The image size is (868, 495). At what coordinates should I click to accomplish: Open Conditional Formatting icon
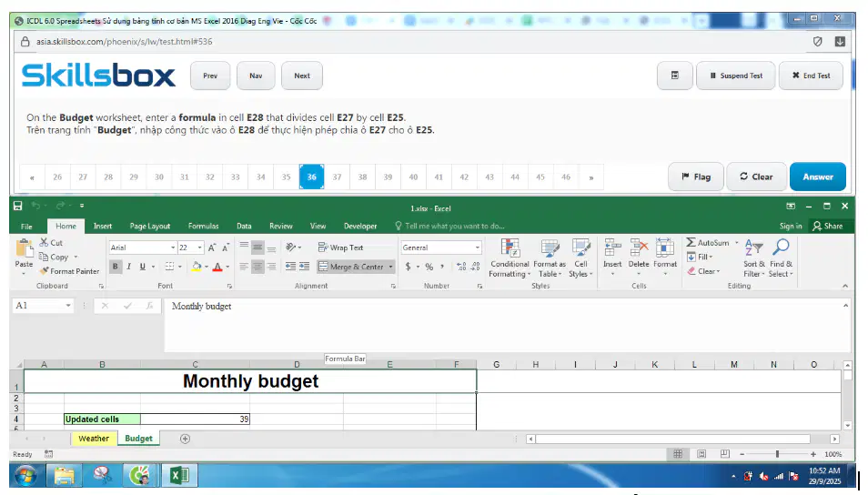(x=510, y=248)
